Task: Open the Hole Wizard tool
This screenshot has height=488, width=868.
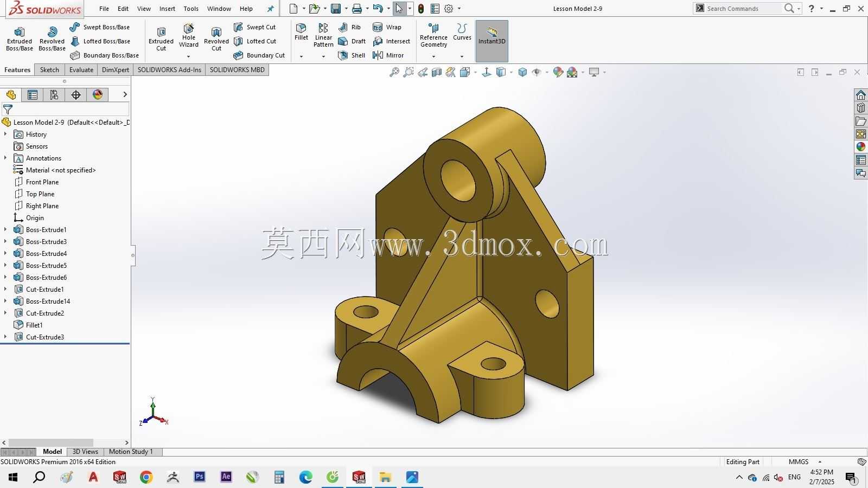Action: tap(189, 35)
